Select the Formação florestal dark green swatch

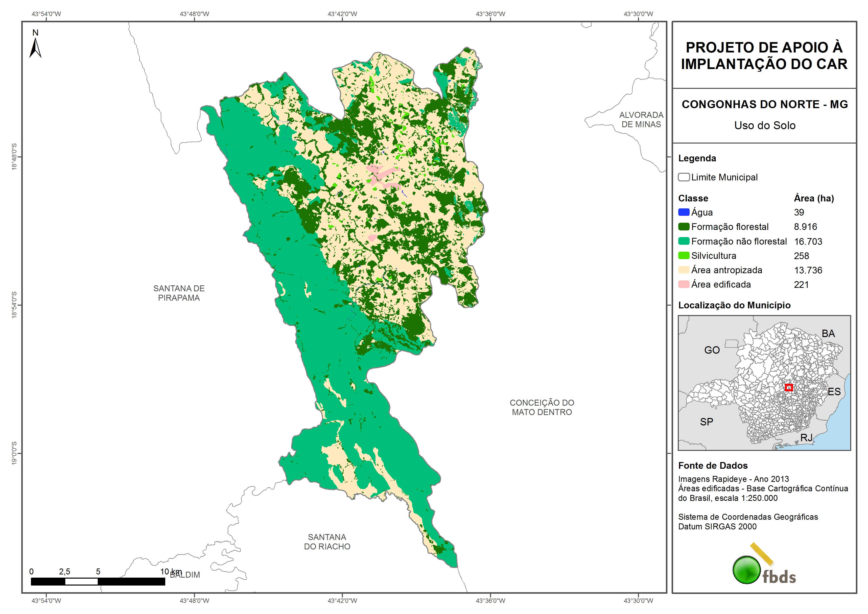tap(683, 227)
